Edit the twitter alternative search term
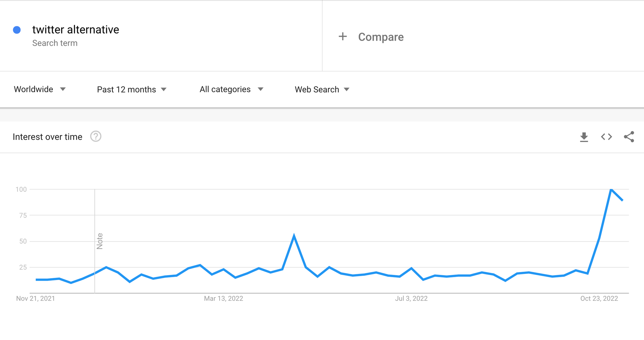 point(76,30)
